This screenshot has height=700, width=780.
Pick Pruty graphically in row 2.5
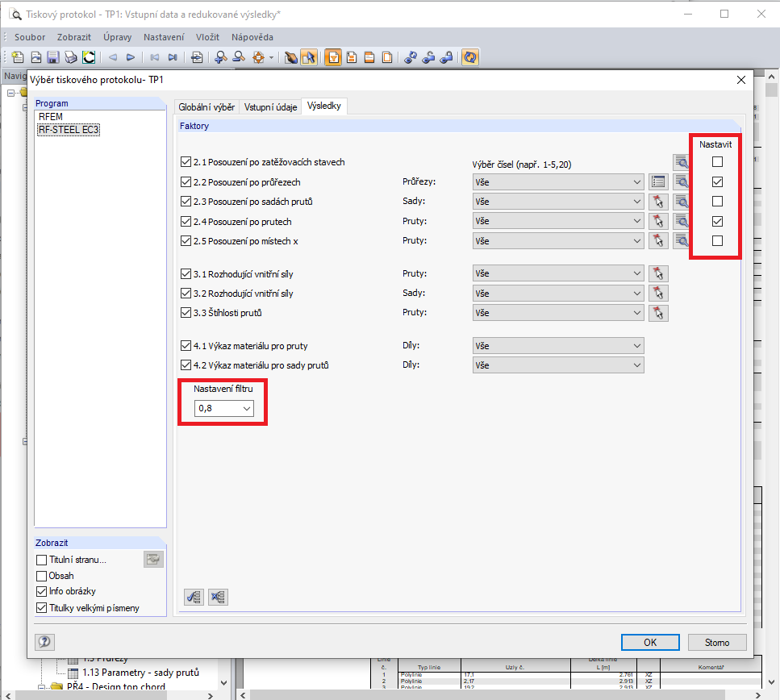658,241
